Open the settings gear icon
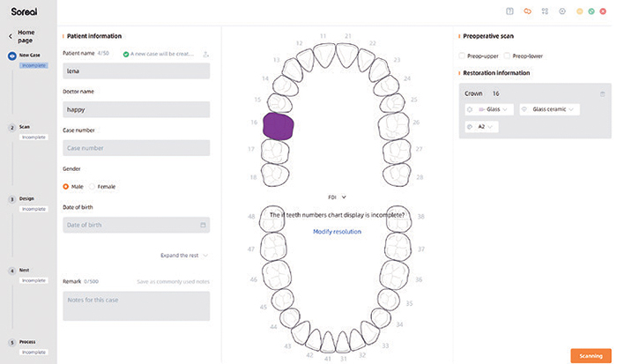This screenshot has width=617, height=364. [x=561, y=11]
